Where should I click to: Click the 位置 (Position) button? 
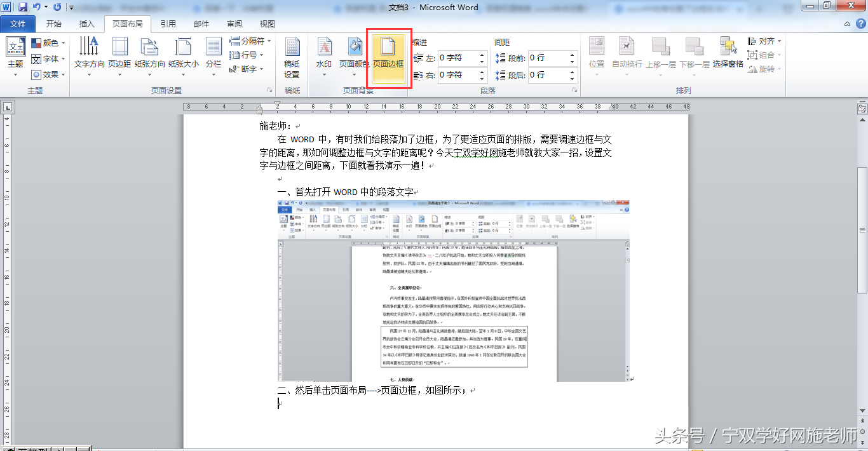597,57
